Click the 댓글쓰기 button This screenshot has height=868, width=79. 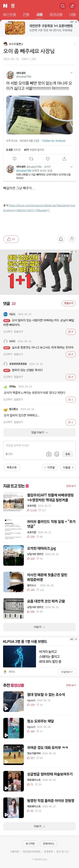(69, 303)
